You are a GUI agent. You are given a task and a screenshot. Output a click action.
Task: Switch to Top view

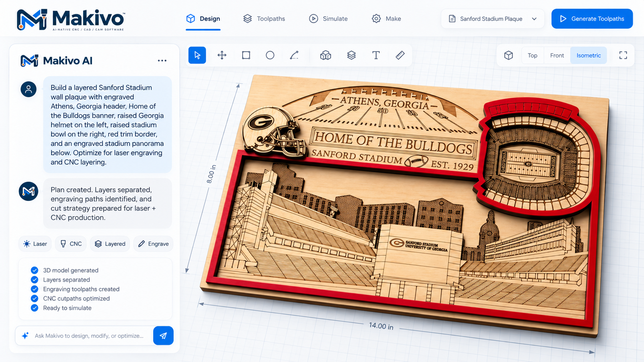tap(533, 55)
